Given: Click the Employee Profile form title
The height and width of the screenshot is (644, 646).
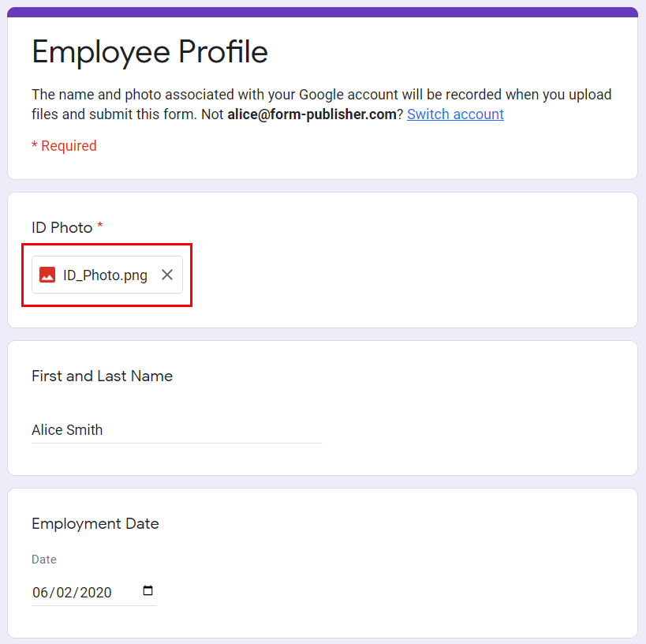Looking at the screenshot, I should click(x=150, y=52).
